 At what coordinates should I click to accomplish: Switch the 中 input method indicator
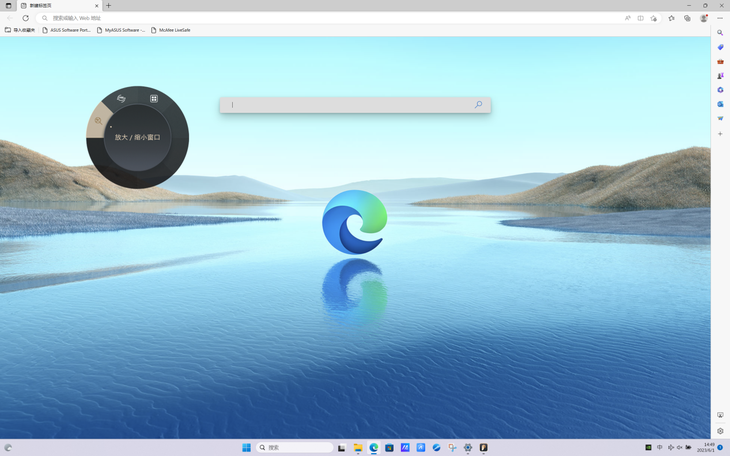click(x=659, y=448)
